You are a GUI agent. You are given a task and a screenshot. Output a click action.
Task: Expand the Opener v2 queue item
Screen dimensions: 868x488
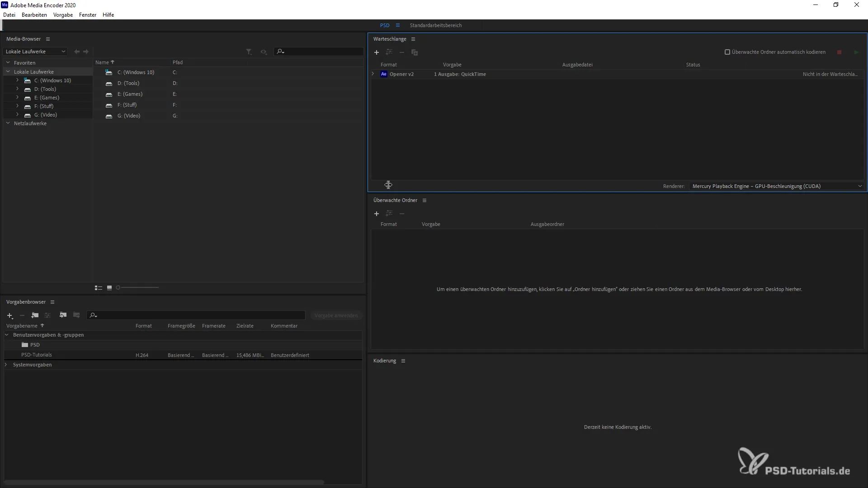[x=373, y=74]
